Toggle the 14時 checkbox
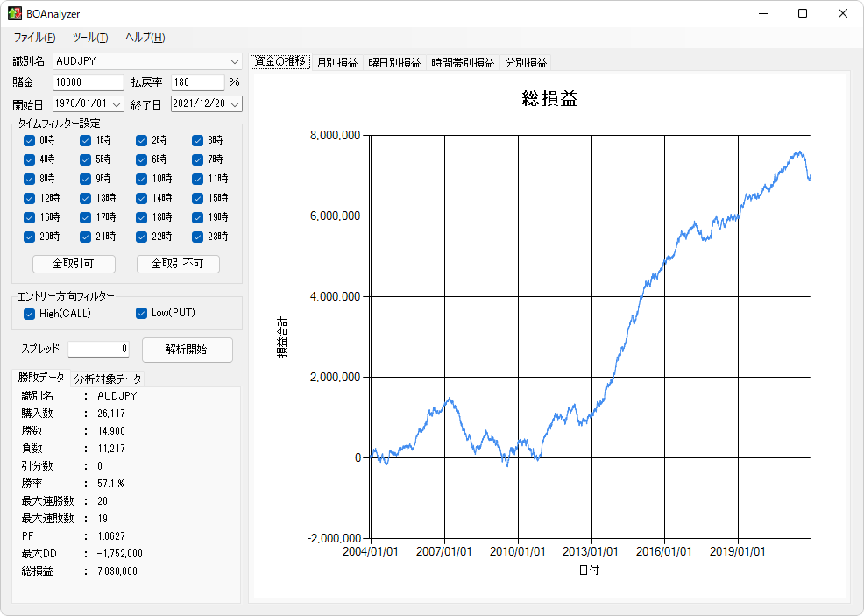 click(142, 198)
